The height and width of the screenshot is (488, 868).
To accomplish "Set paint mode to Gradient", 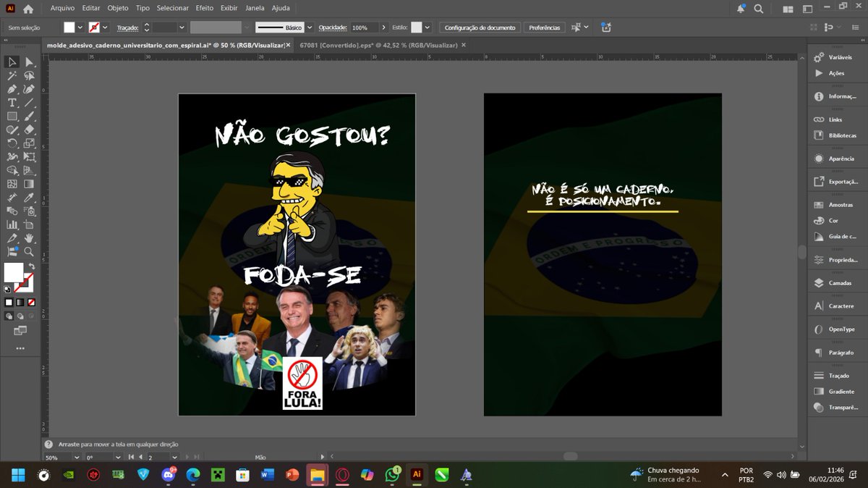I will click(x=20, y=302).
